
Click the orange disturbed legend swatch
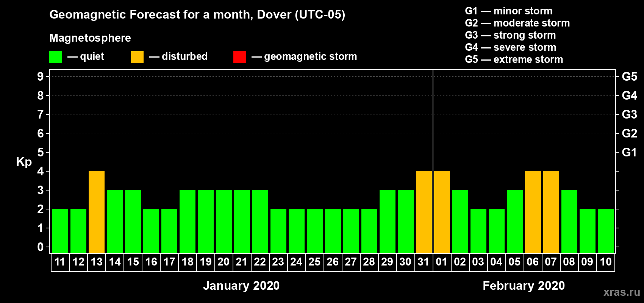pyautogui.click(x=137, y=57)
